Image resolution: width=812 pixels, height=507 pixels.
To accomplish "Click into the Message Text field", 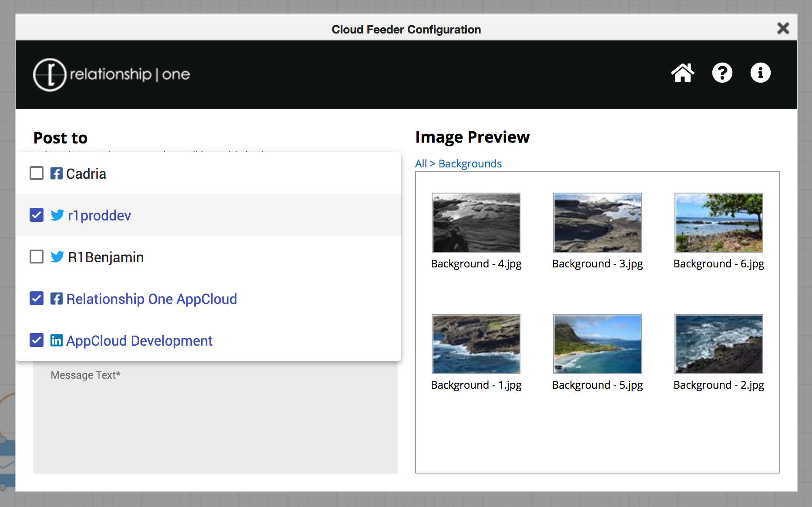I will click(215, 417).
